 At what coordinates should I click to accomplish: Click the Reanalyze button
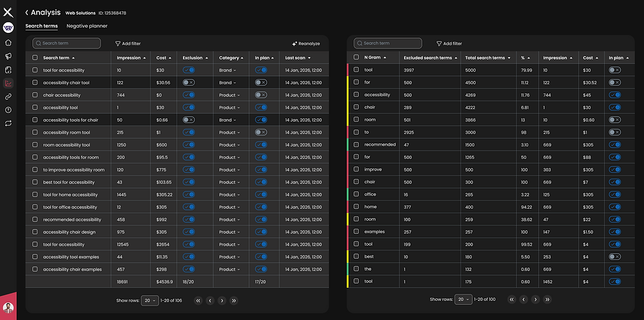(306, 43)
